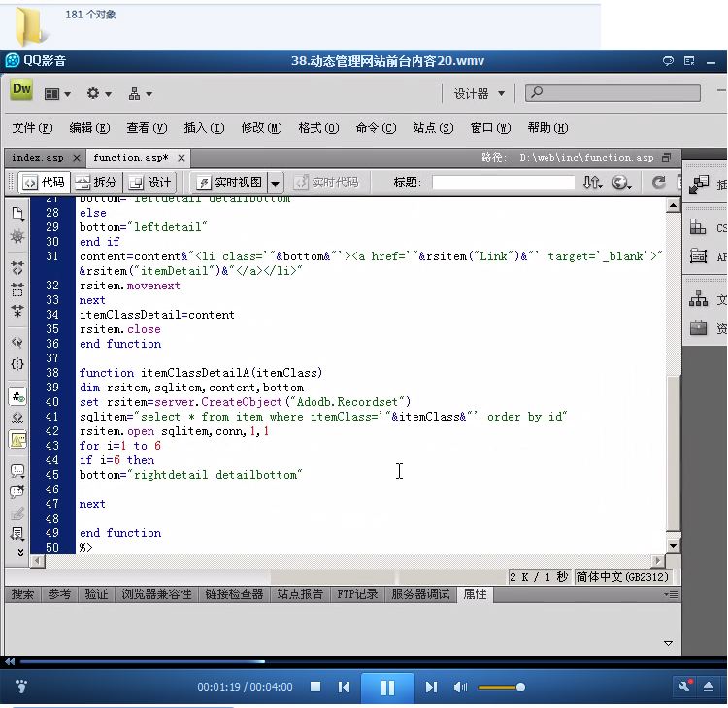The image size is (728, 708).
Task: Open the 窗口(W) menu
Action: pyautogui.click(x=490, y=128)
